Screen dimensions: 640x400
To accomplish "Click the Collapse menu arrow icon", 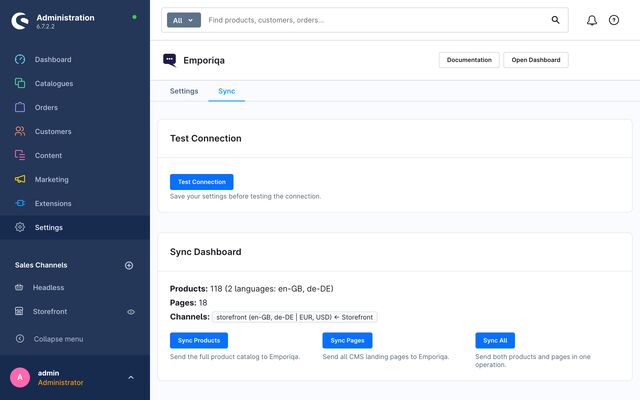I will [20, 338].
